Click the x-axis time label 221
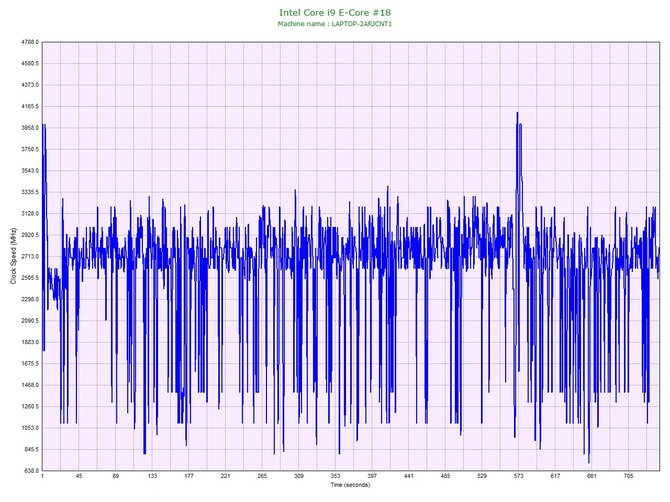This screenshot has height=502, width=670. point(226,476)
